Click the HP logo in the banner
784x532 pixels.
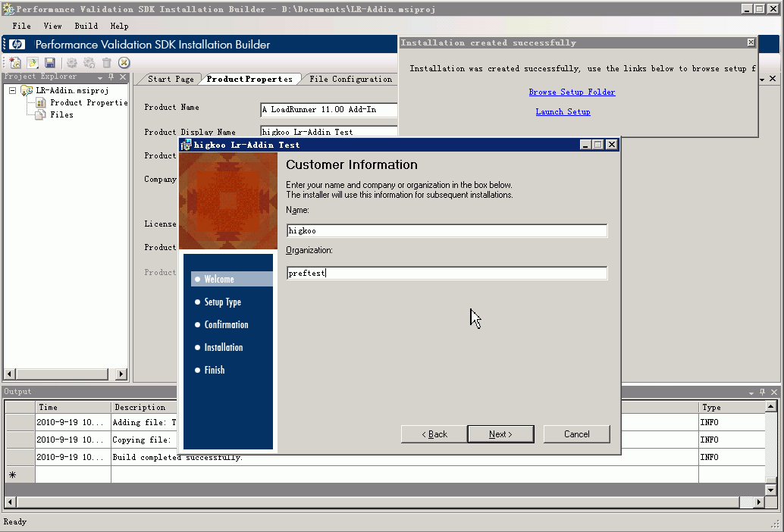(x=17, y=45)
